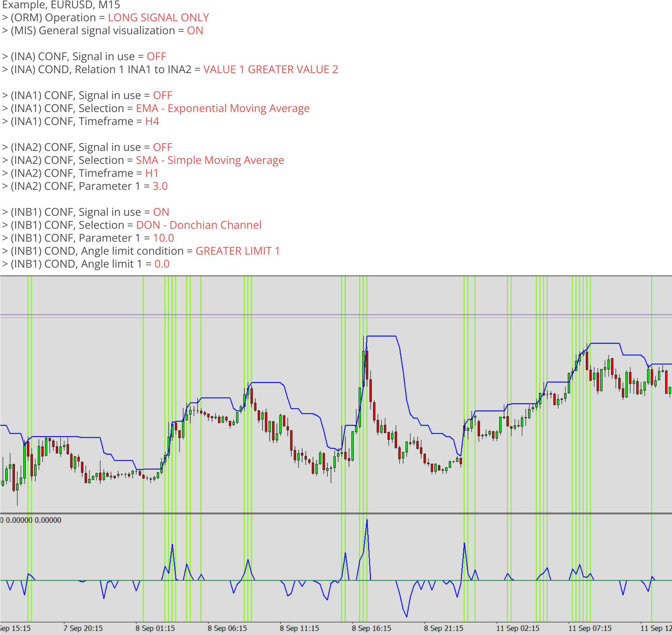Click '(INA) COND, Relation 1 INA1 to INA2' label
The image size is (672, 635).
[x=101, y=70]
